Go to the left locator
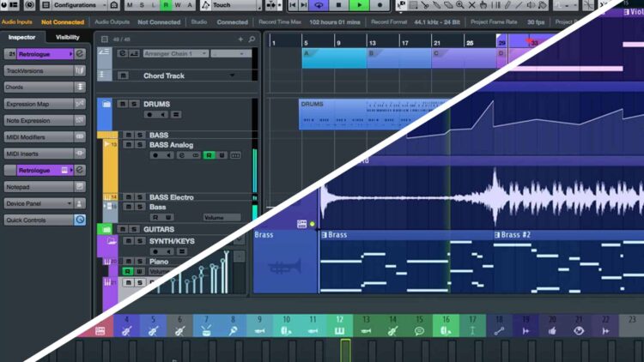644x362 pixels. coord(293,5)
